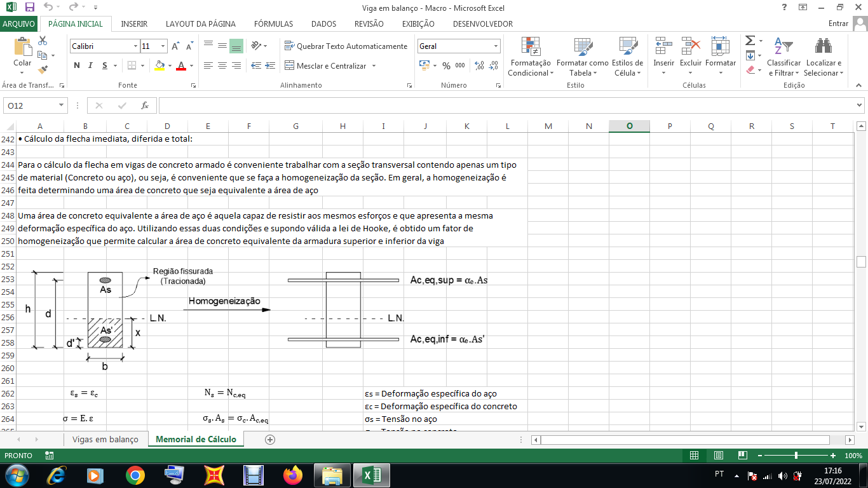This screenshot has width=868, height=488.
Task: Expand the formula bar with its chevron
Action: (860, 105)
